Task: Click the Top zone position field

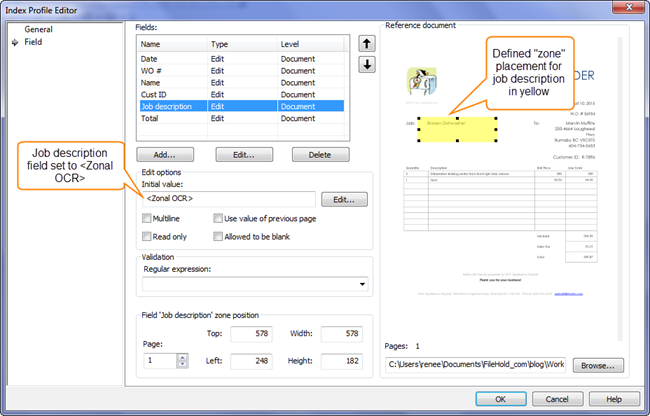Action: pyautogui.click(x=251, y=334)
